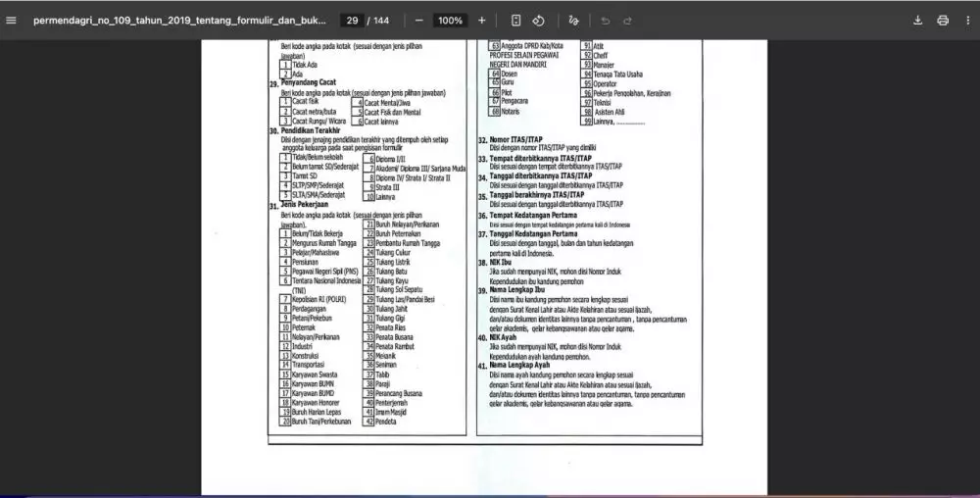The height and width of the screenshot is (498, 980).
Task: Toggle the fit to page icon
Action: tap(516, 21)
